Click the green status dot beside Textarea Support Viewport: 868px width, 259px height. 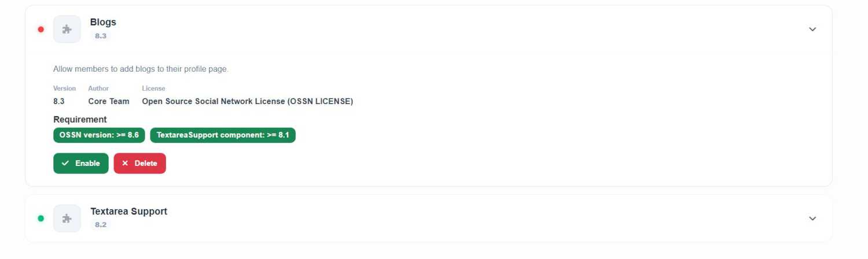click(x=41, y=219)
